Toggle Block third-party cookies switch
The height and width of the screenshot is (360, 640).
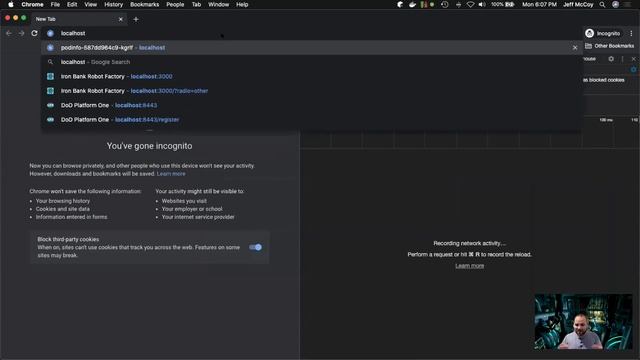(256, 247)
